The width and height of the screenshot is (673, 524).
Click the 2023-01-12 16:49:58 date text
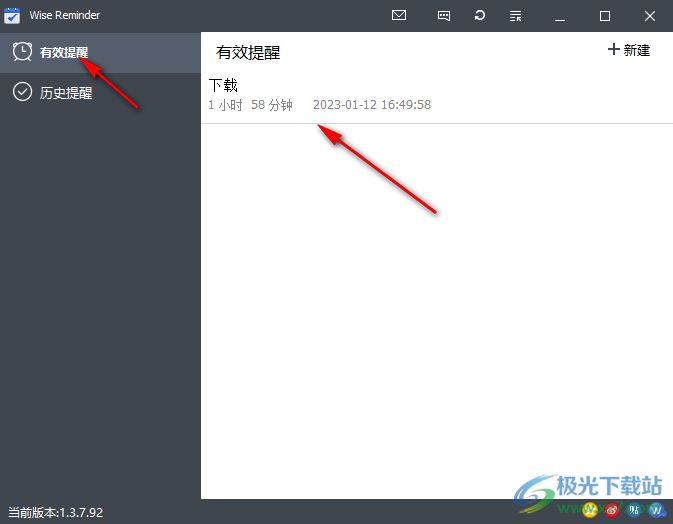pos(372,105)
